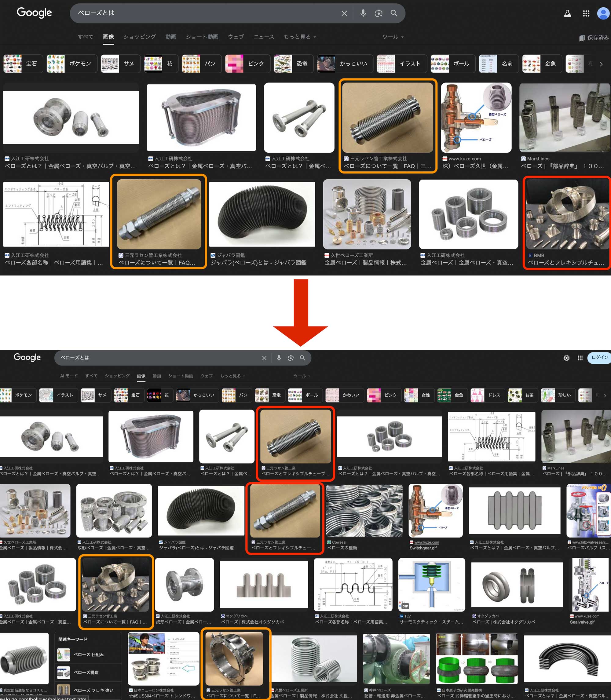Click the magnifier search icon in top search bar
The height and width of the screenshot is (700, 611).
394,13
